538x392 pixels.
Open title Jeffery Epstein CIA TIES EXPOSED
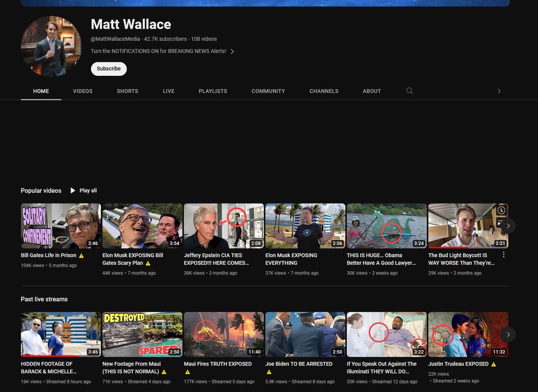217,259
